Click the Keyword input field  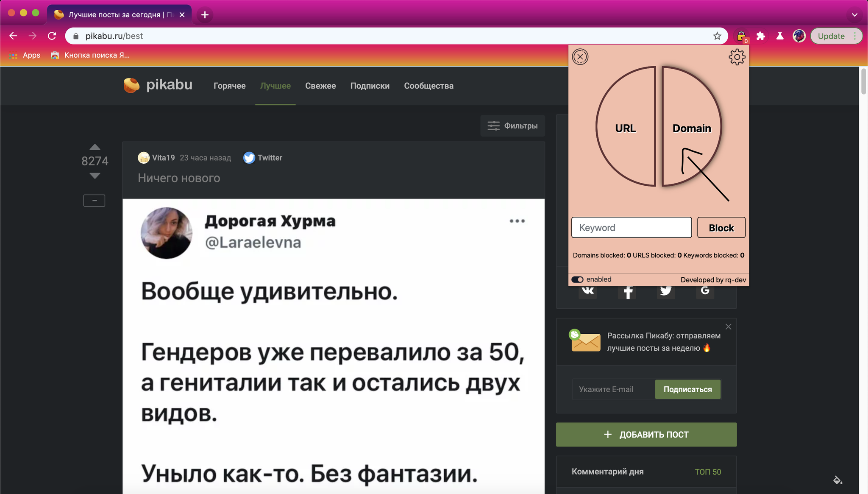(x=631, y=227)
